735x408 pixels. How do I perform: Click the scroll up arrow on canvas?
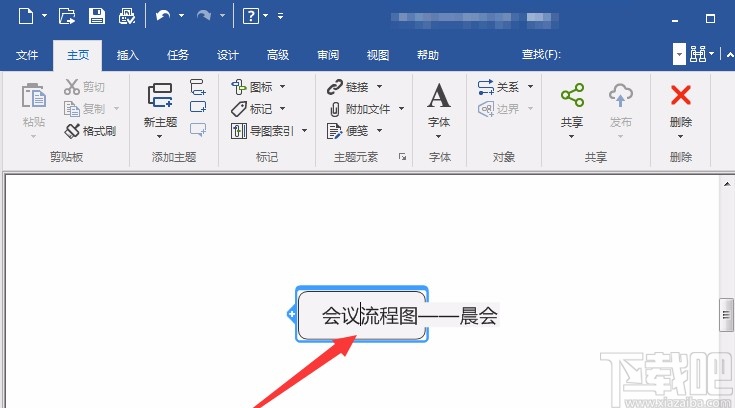coord(727,184)
